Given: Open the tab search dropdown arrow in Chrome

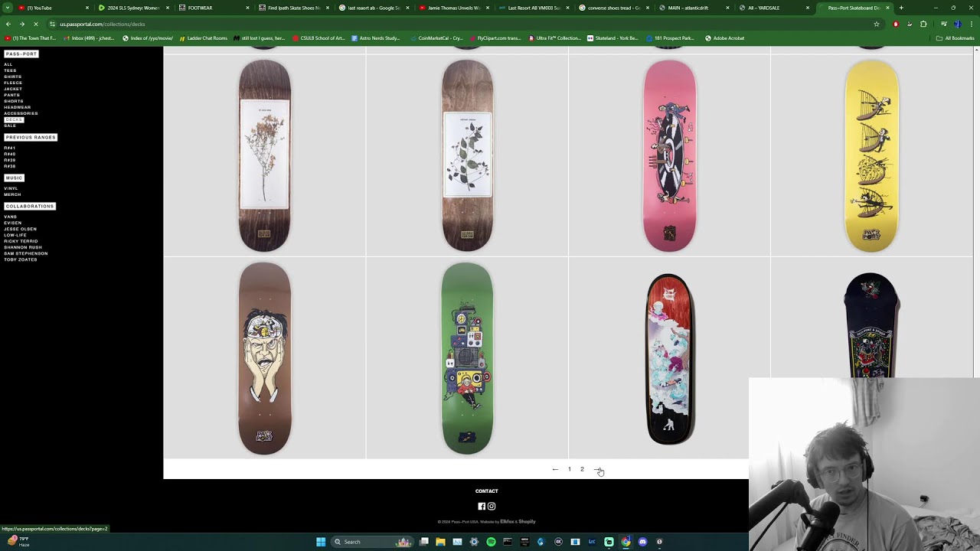Looking at the screenshot, I should coord(8,8).
